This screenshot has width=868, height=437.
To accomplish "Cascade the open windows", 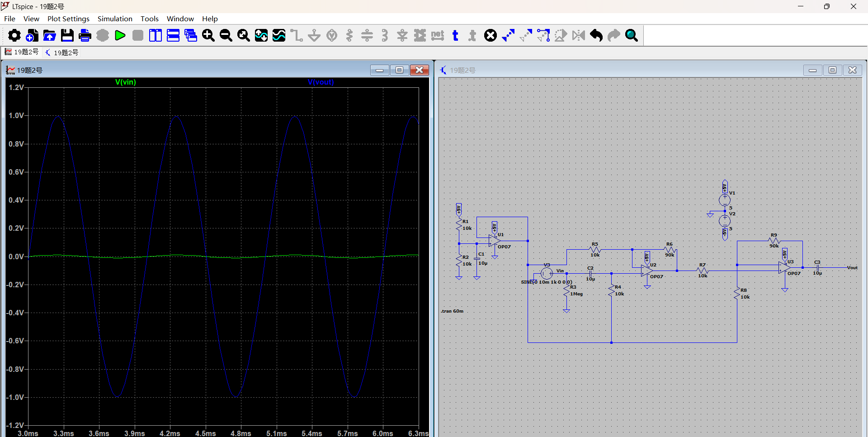I will tap(191, 35).
